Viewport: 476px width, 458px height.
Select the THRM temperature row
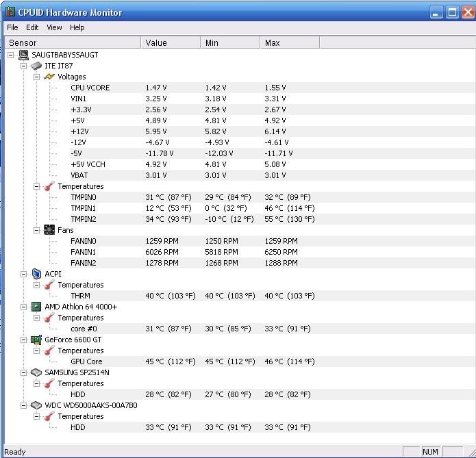(x=273, y=296)
